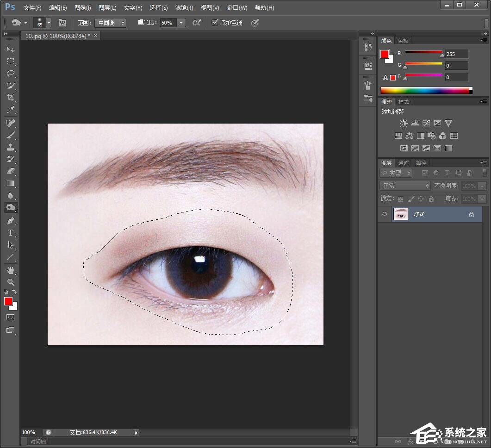This screenshot has width=491, height=448.
Task: Select the Eyedropper tool
Action: (x=11, y=110)
